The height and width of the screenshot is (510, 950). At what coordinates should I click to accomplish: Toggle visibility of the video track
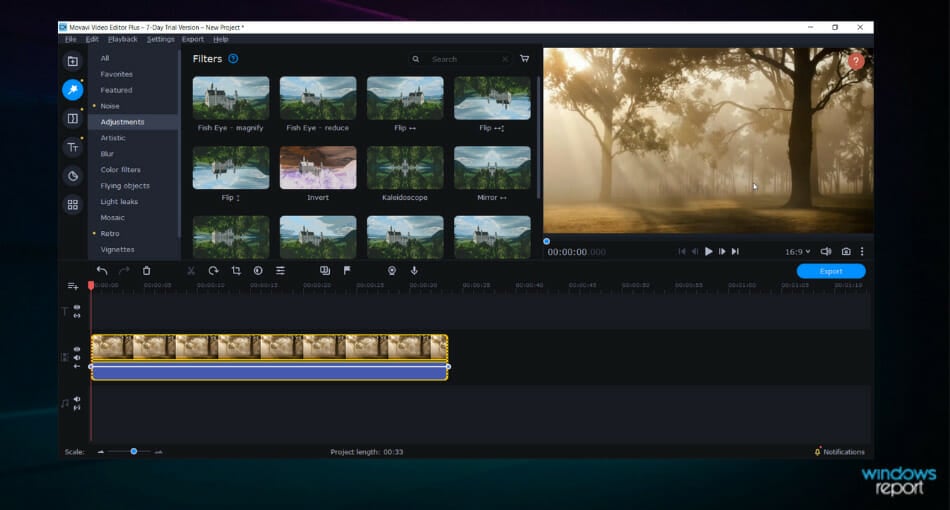77,349
